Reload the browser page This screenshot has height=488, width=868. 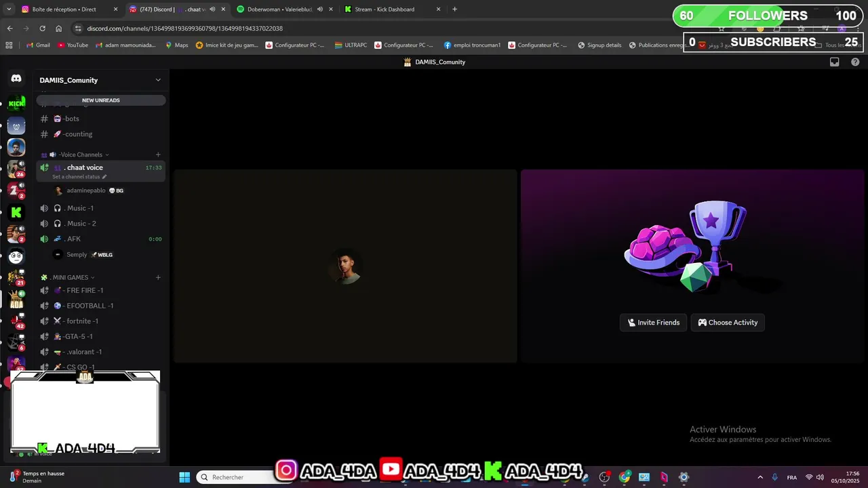click(x=42, y=28)
